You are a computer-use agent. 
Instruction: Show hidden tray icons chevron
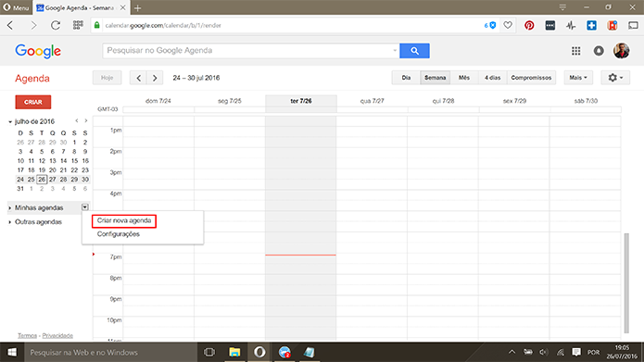pos(511,352)
